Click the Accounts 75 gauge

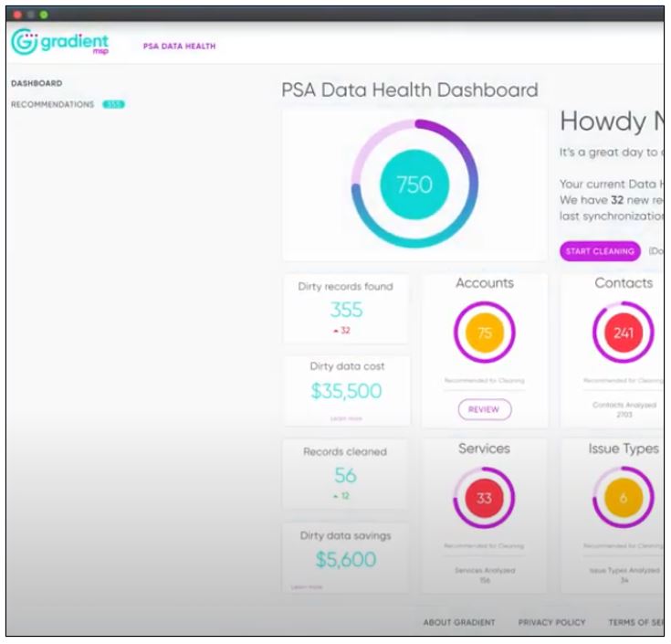point(485,333)
